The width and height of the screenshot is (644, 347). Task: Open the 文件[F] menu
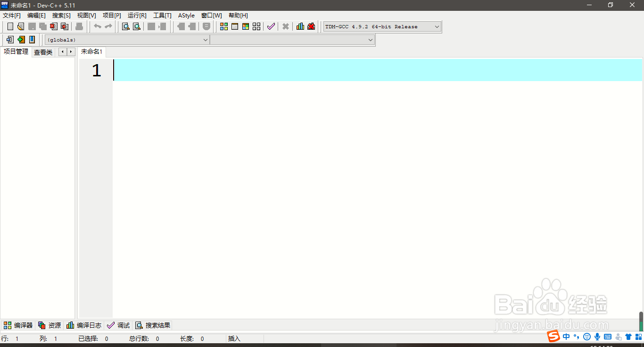pyautogui.click(x=12, y=16)
